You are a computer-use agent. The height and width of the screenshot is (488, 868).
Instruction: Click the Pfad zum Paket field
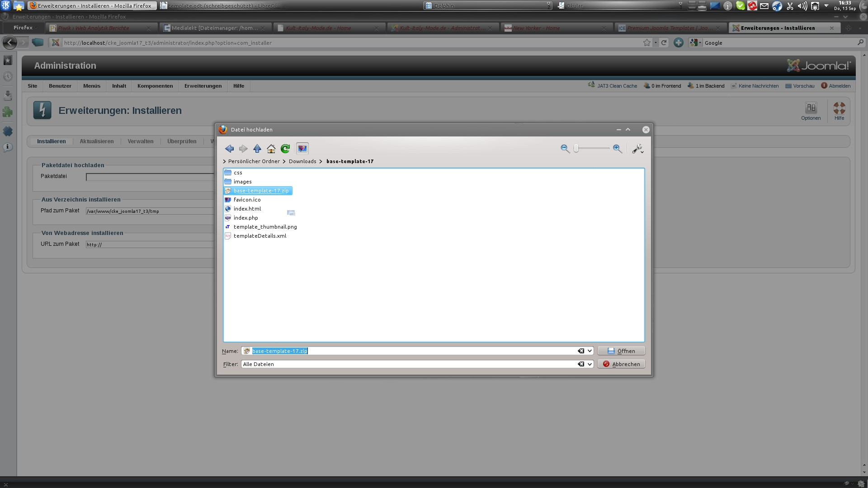point(150,211)
